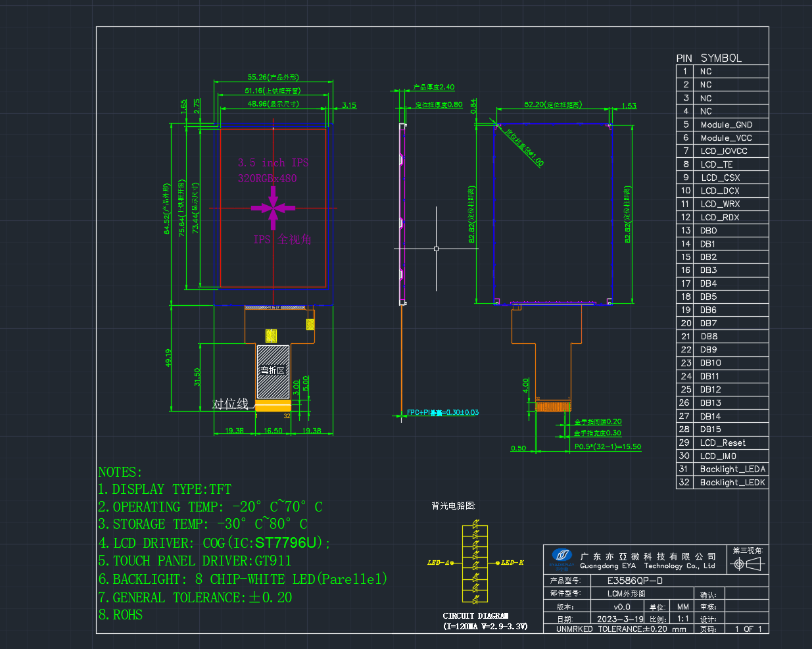Select the P0.5*(32-1)=15.50 pitch dimension
This screenshot has width=812, height=649.
(608, 447)
